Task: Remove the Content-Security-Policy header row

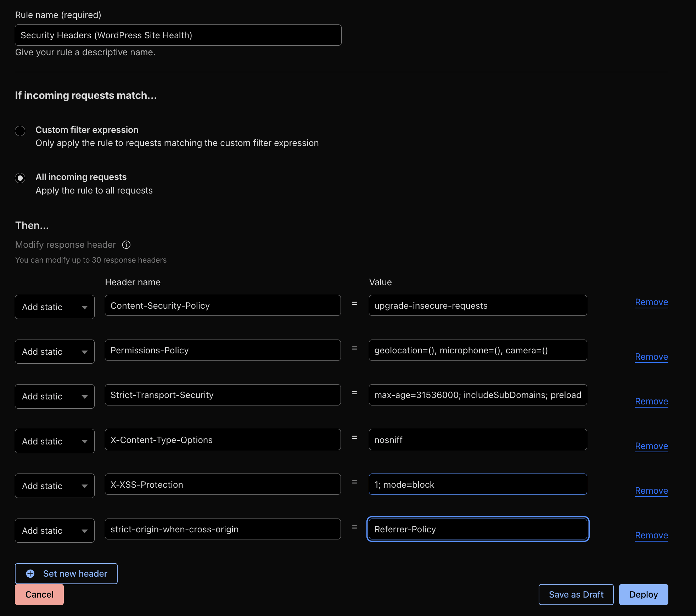Action: click(x=651, y=302)
